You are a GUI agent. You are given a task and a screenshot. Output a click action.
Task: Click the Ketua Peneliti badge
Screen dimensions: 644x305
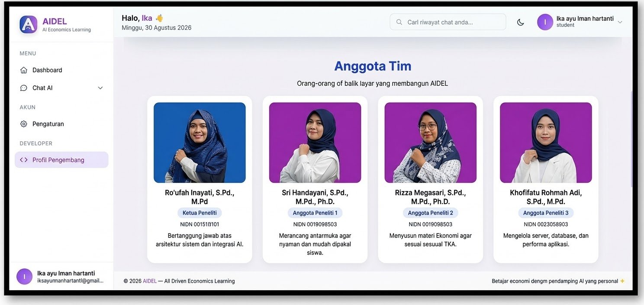(200, 213)
